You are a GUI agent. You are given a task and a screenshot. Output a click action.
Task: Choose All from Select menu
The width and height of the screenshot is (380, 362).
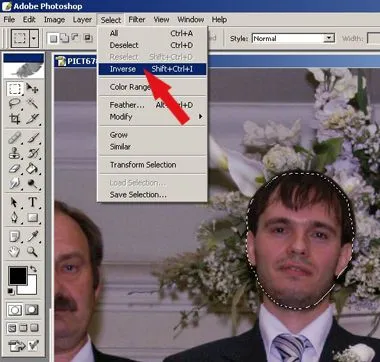[152, 33]
